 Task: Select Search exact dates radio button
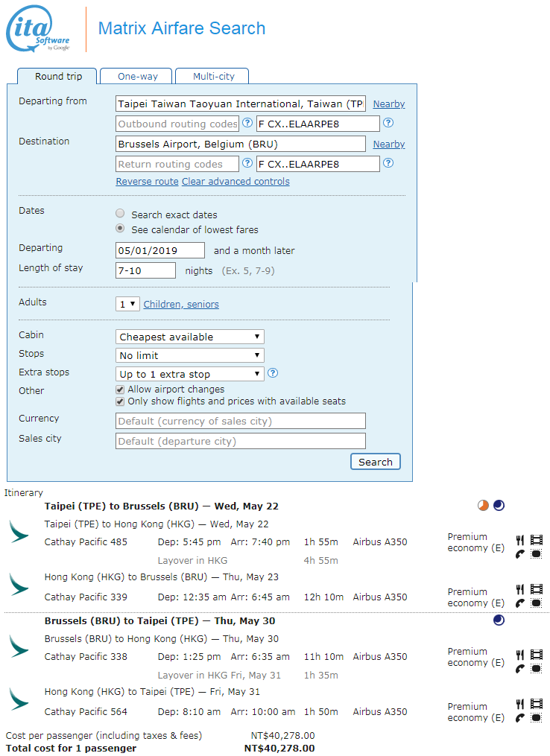(x=120, y=213)
